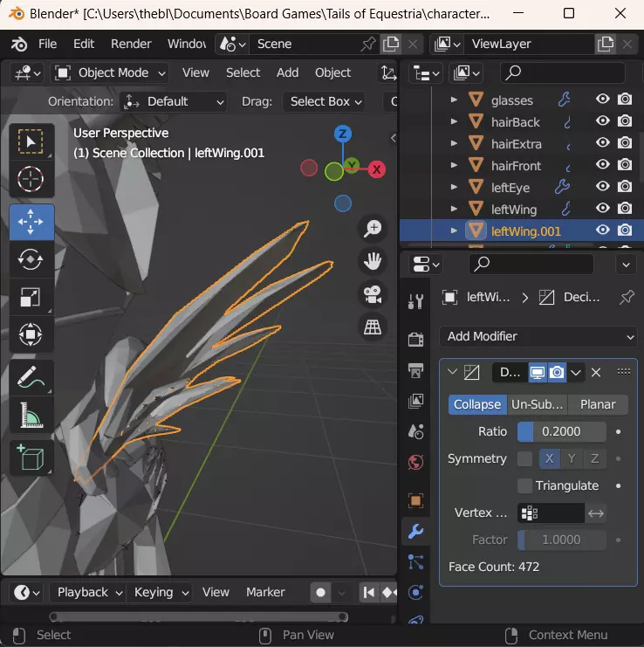Click the Ratio slider field

click(x=562, y=431)
